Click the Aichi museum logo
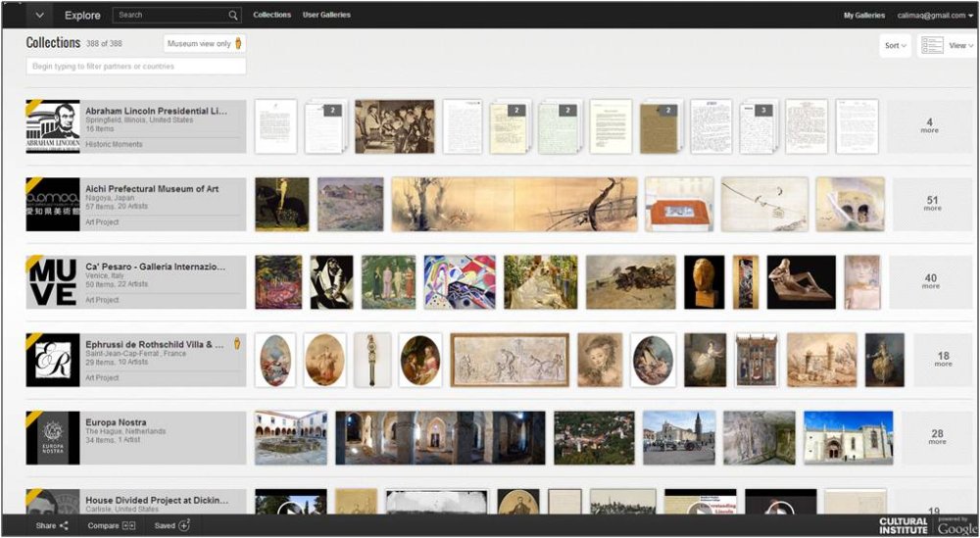This screenshot has width=980, height=538. 53,205
